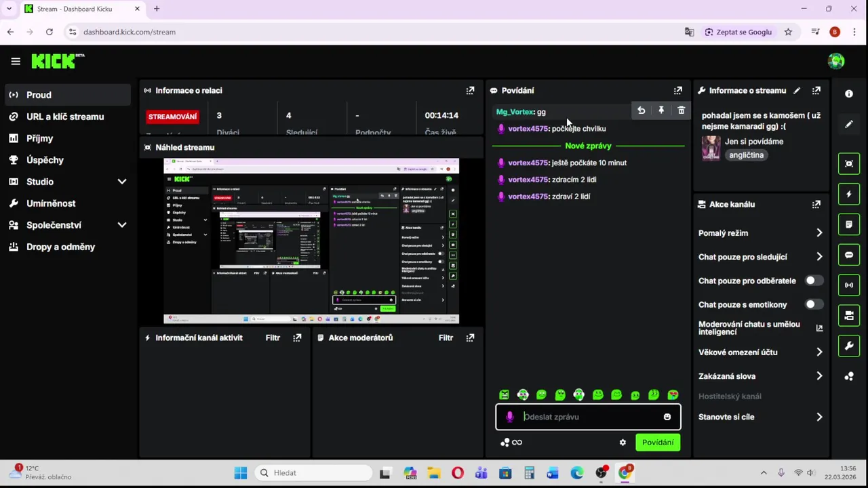Click the frame capture icon in right sidebar
868x488 pixels.
[849, 163]
